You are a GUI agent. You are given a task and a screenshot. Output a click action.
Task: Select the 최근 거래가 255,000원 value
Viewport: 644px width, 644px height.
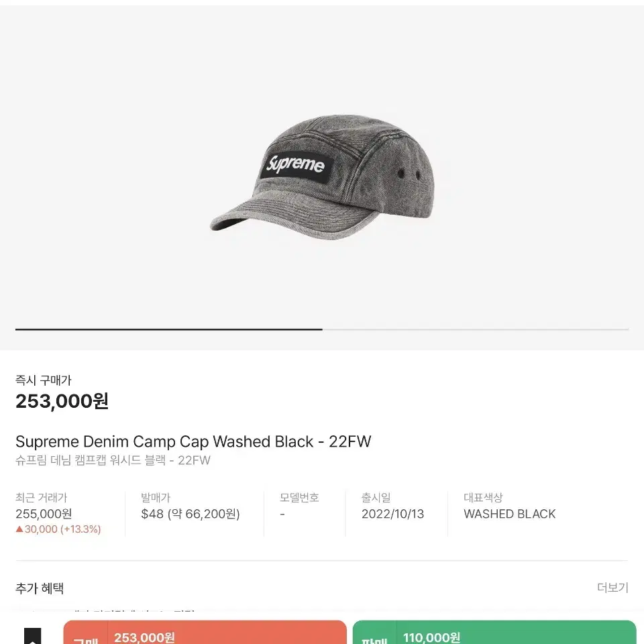(x=44, y=514)
